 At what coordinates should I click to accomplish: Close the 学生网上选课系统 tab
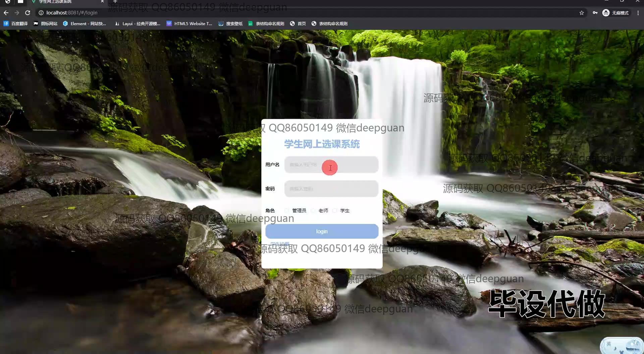102,2
